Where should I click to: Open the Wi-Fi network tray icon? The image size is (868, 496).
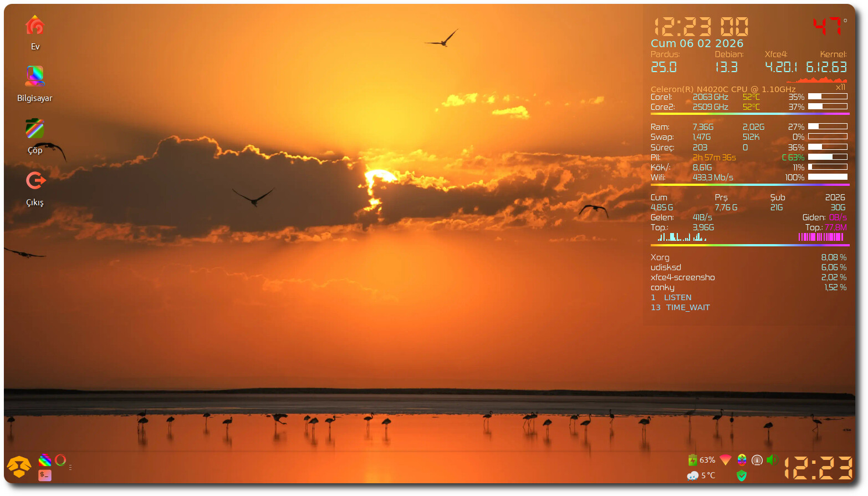(725, 460)
